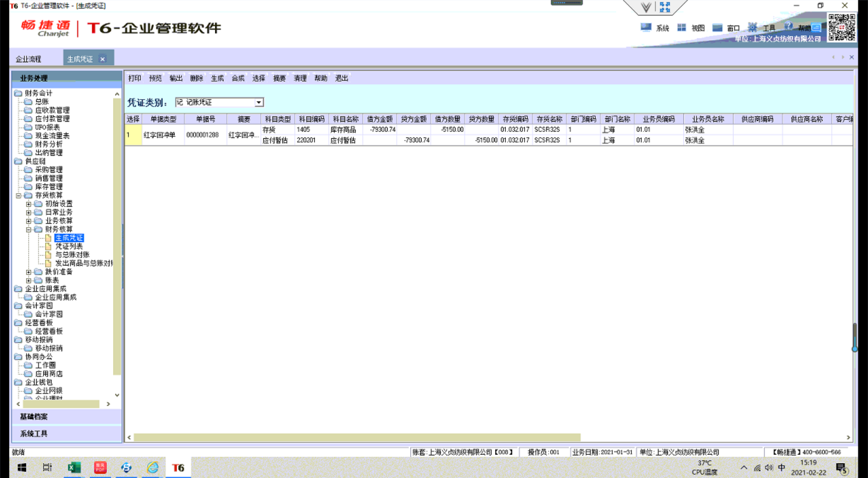Open the PDF app on the taskbar
The width and height of the screenshot is (868, 478).
click(100, 467)
